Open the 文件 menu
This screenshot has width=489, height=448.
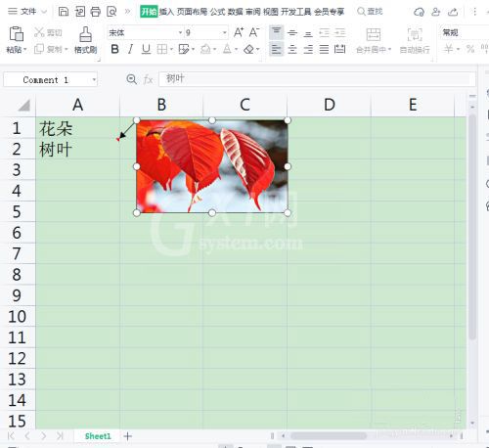click(28, 12)
